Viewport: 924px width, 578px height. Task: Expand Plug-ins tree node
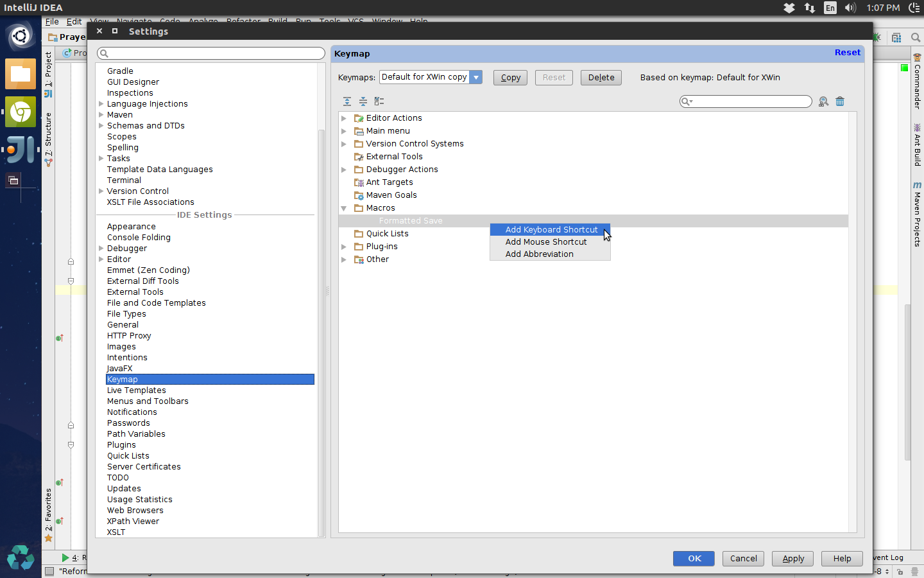coord(344,247)
